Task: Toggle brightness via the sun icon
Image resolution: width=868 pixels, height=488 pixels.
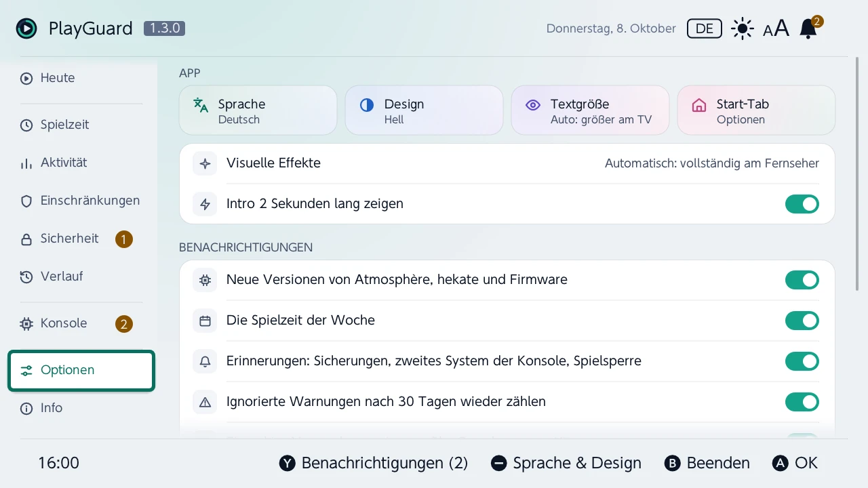Action: 743,28
